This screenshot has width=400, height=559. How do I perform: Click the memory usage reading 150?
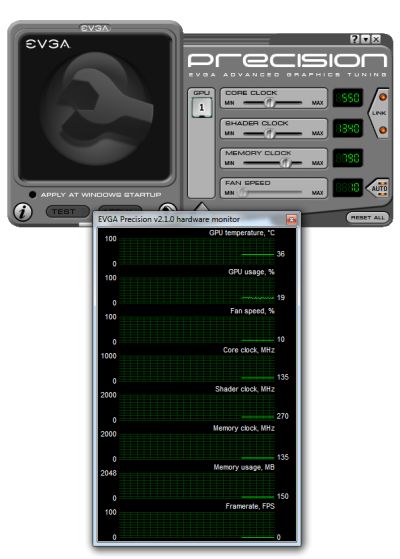[282, 496]
